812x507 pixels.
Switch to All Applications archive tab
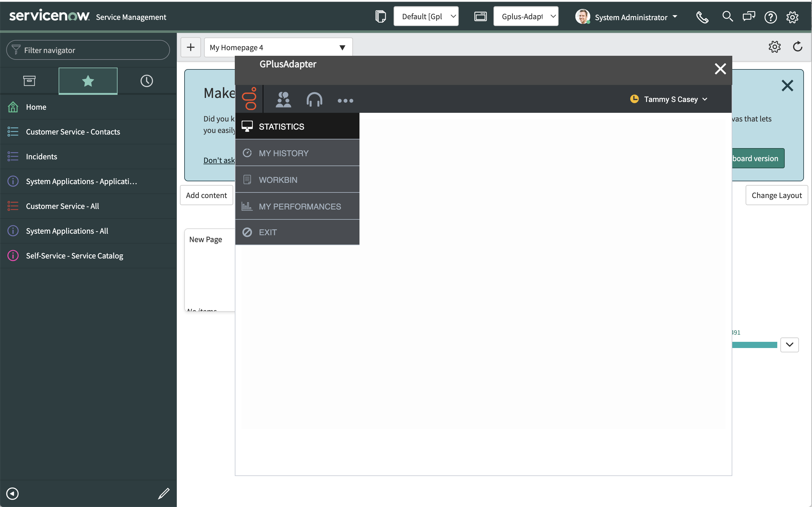29,81
